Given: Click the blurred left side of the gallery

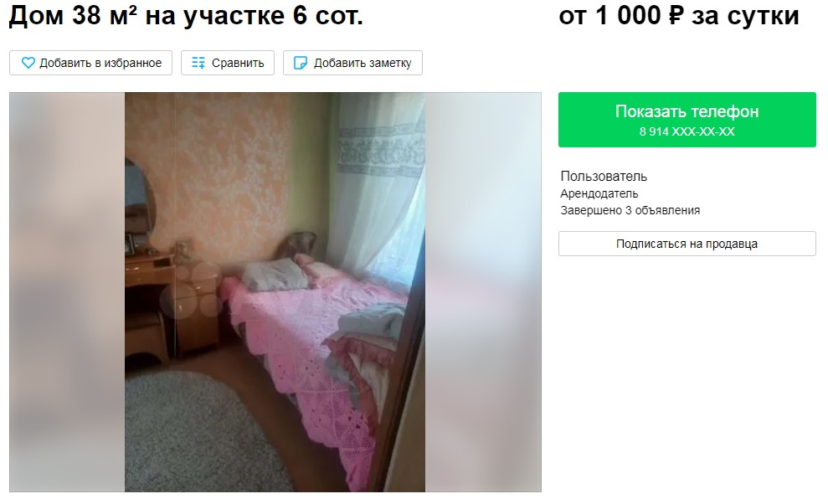Looking at the screenshot, I should click(67, 292).
